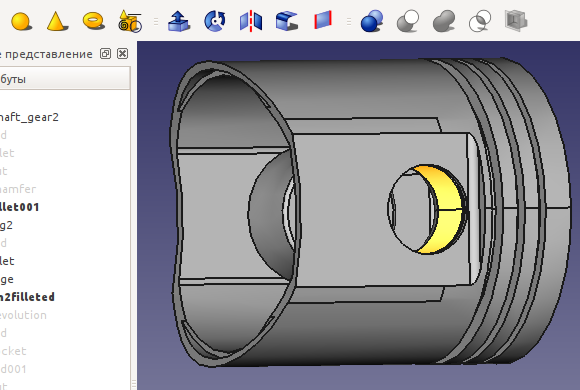Select the Fillet tool
580x390 pixels.
tap(287, 21)
